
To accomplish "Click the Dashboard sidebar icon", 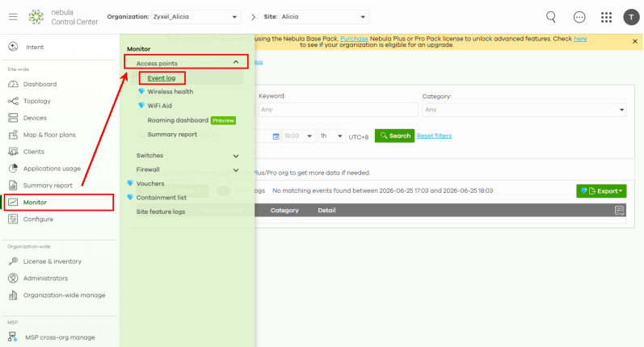I will 13,84.
